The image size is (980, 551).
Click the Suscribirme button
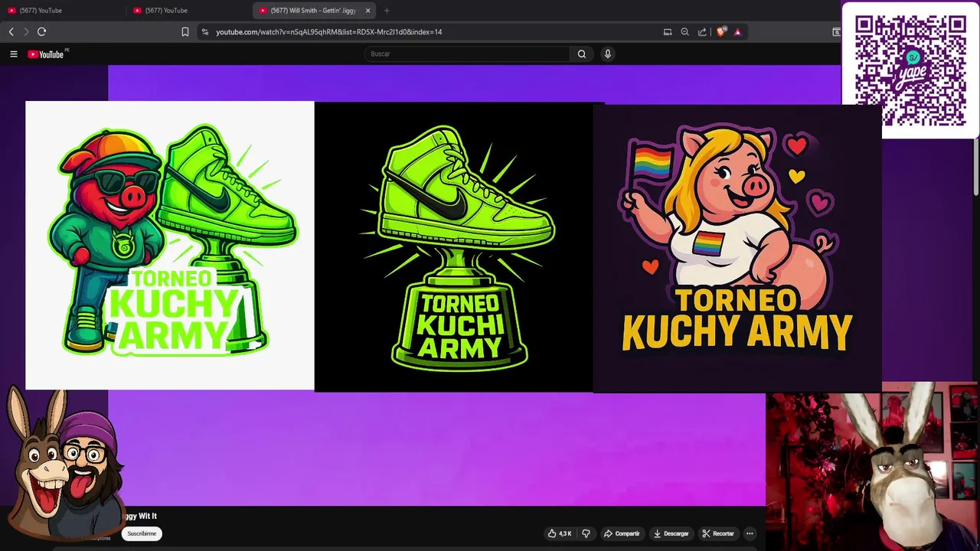pos(142,533)
